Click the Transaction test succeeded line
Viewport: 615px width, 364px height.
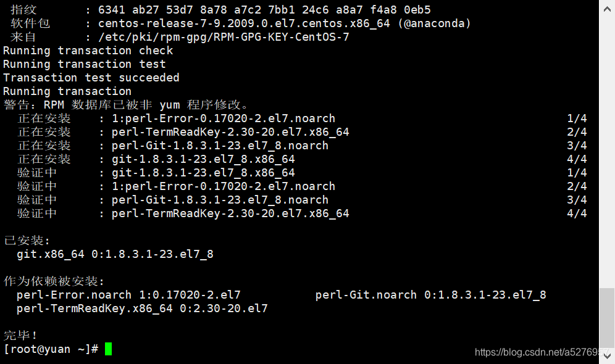coord(91,78)
